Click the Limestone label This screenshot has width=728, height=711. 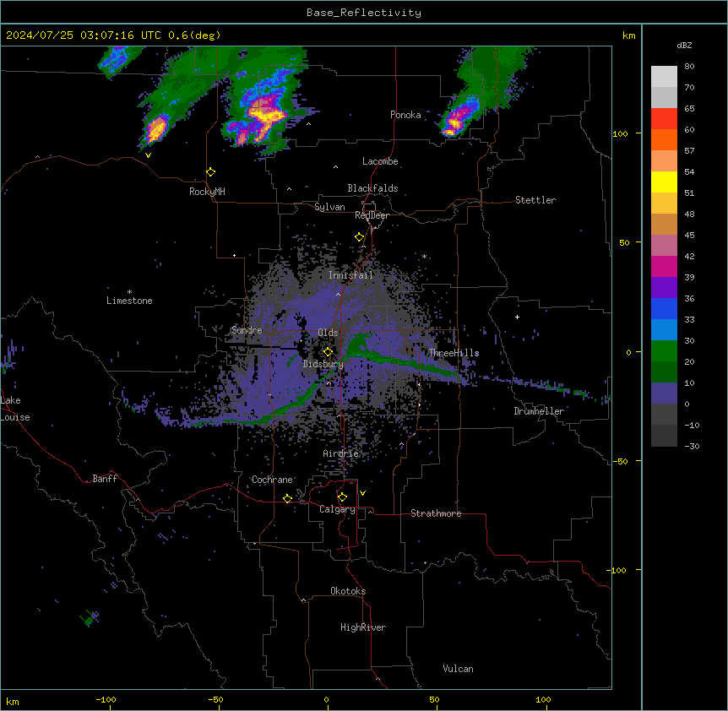click(x=129, y=301)
